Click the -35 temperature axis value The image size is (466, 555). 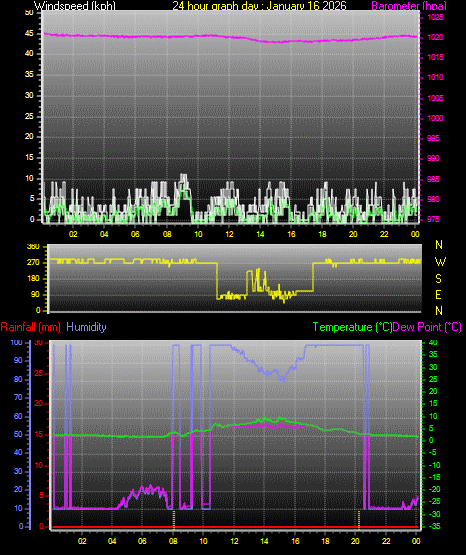(x=435, y=526)
